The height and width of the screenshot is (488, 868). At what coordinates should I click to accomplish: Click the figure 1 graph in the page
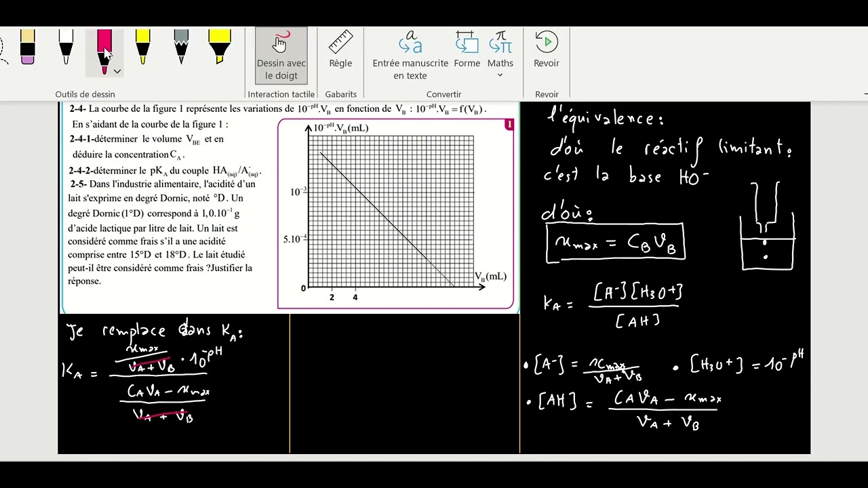pyautogui.click(x=395, y=213)
